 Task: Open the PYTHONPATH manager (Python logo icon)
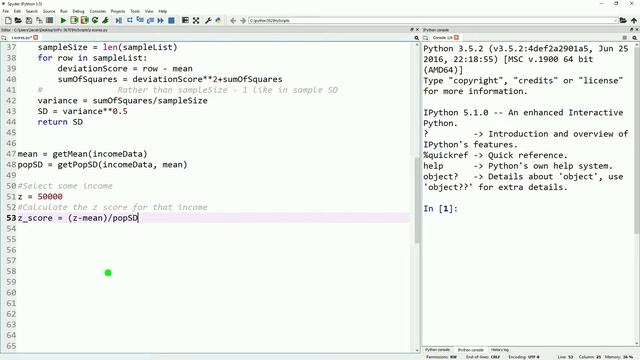pyautogui.click(x=218, y=20)
